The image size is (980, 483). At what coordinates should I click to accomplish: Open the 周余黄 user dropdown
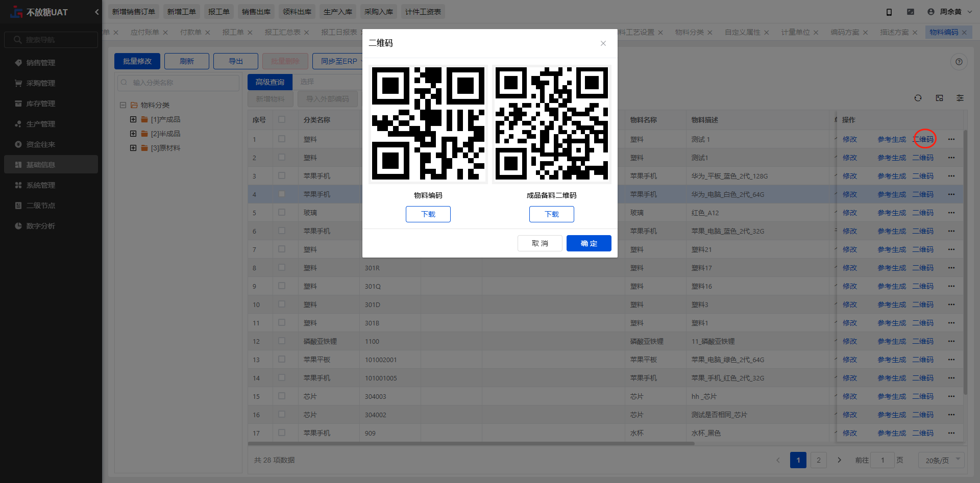pos(950,12)
